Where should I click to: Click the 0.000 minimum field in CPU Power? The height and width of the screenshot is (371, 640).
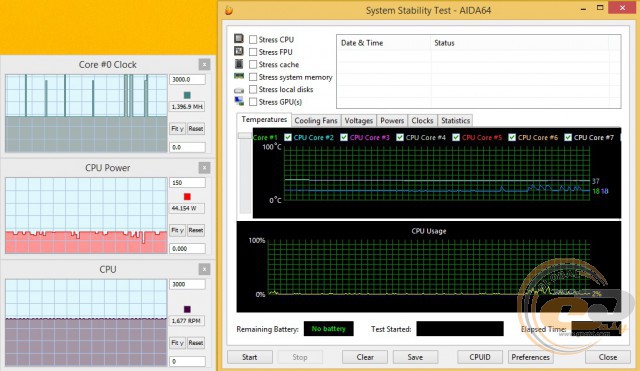pos(187,249)
